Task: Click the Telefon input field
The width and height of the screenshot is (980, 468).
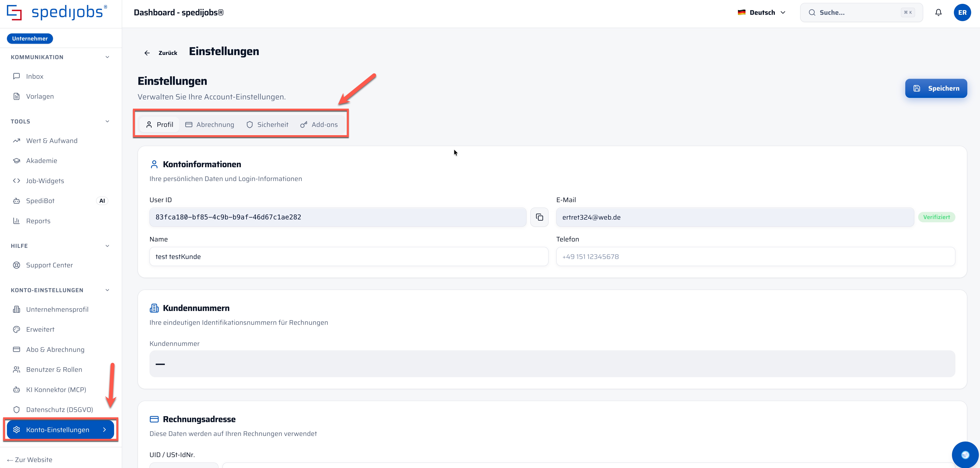Action: coord(755,257)
